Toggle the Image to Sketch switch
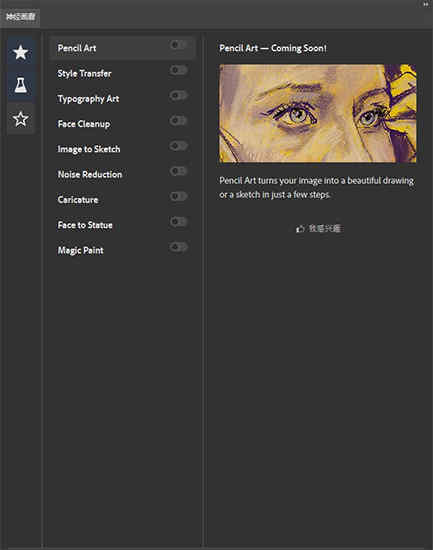Viewport: 433px width, 550px height. pos(178,146)
